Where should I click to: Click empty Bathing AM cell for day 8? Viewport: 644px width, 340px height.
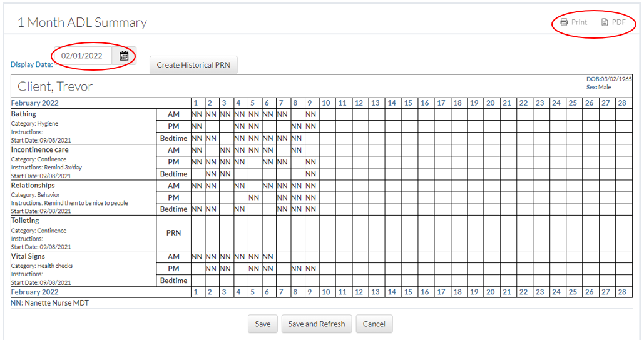[297, 114]
